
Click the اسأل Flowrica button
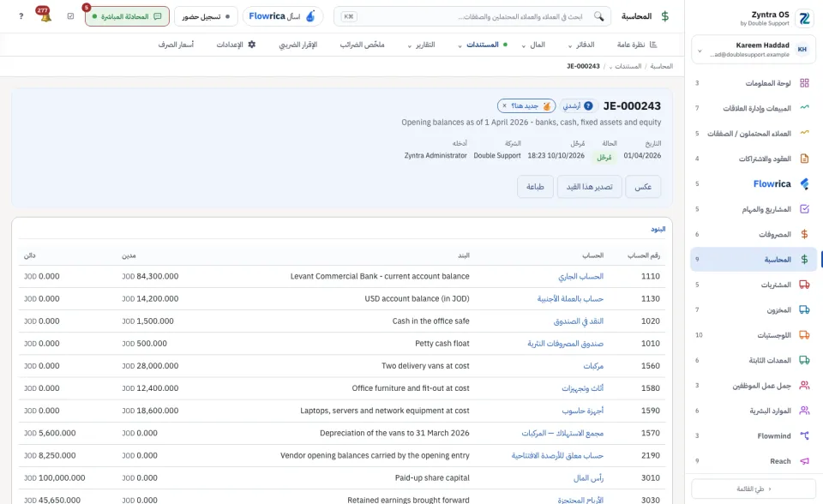click(283, 16)
